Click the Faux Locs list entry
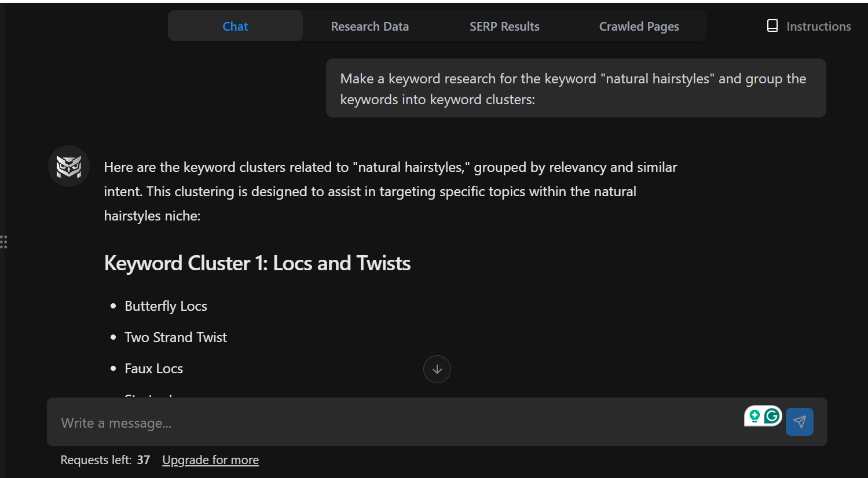Image resolution: width=868 pixels, height=478 pixels. coord(153,368)
